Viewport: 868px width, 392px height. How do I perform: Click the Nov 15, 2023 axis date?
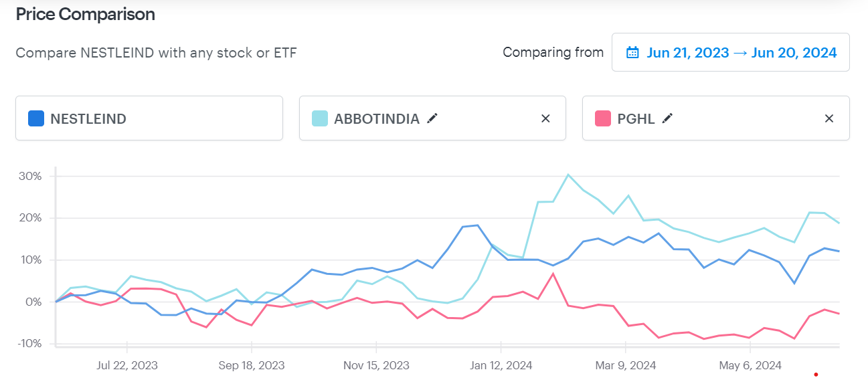coord(376,365)
